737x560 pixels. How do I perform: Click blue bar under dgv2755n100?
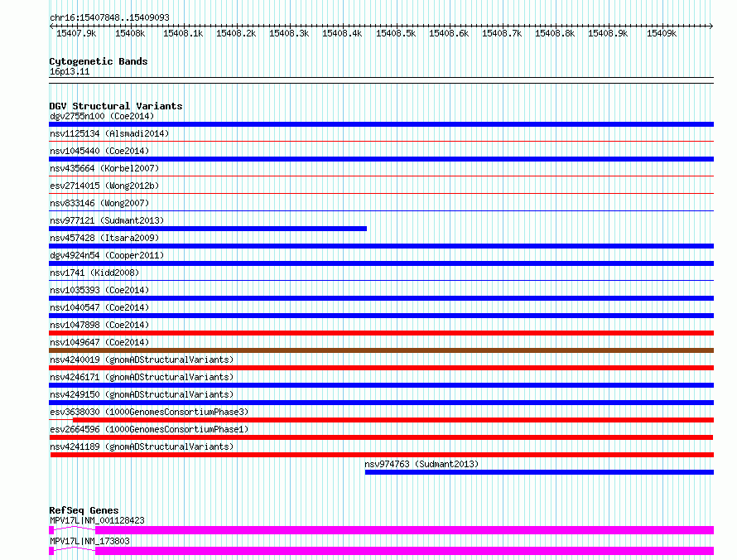pyautogui.click(x=381, y=124)
